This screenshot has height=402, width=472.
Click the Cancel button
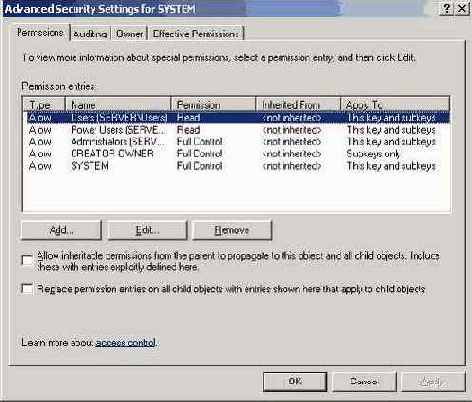(364, 381)
